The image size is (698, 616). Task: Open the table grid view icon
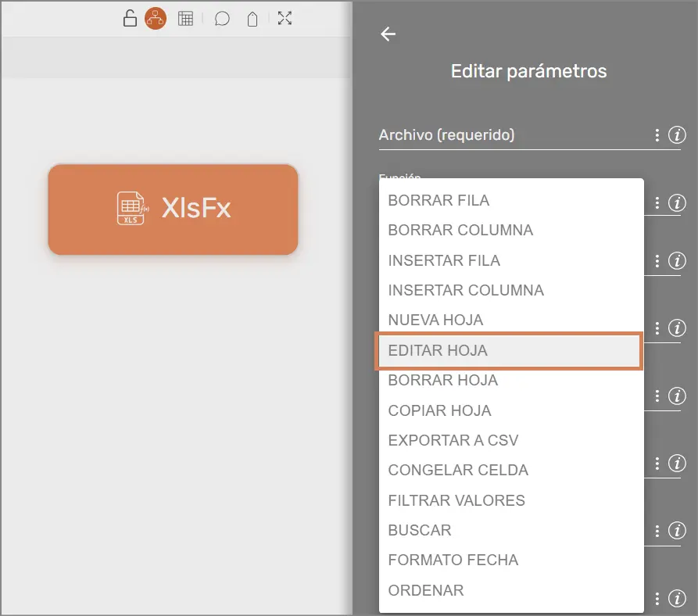tap(185, 19)
